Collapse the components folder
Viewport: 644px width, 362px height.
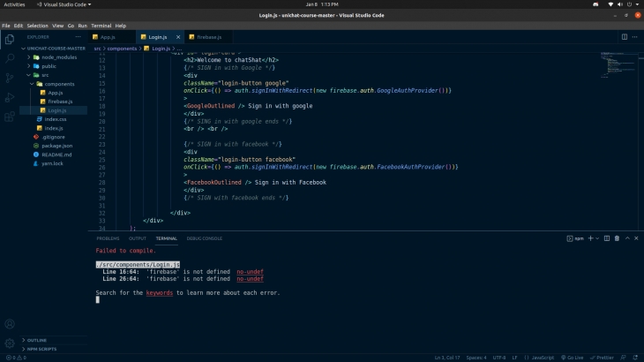(x=54, y=84)
